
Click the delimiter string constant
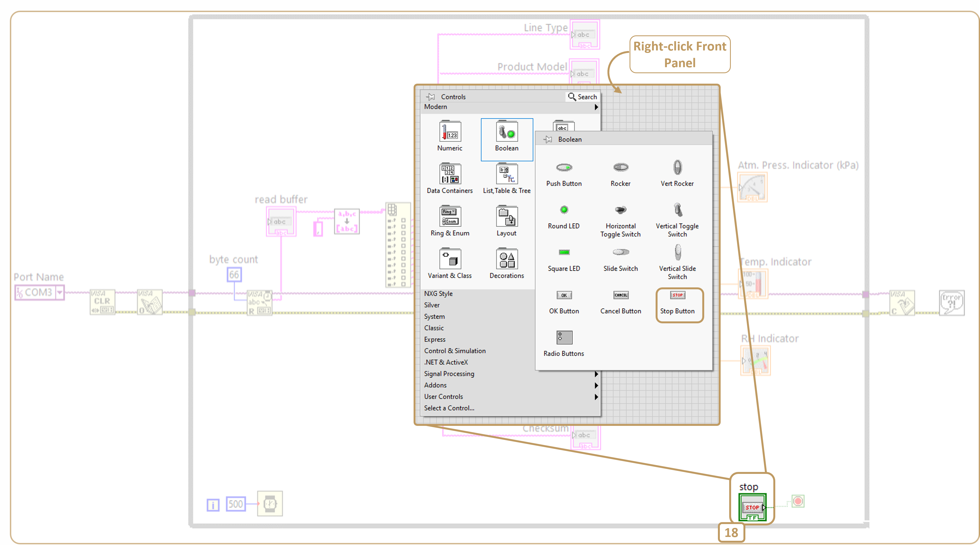[318, 228]
